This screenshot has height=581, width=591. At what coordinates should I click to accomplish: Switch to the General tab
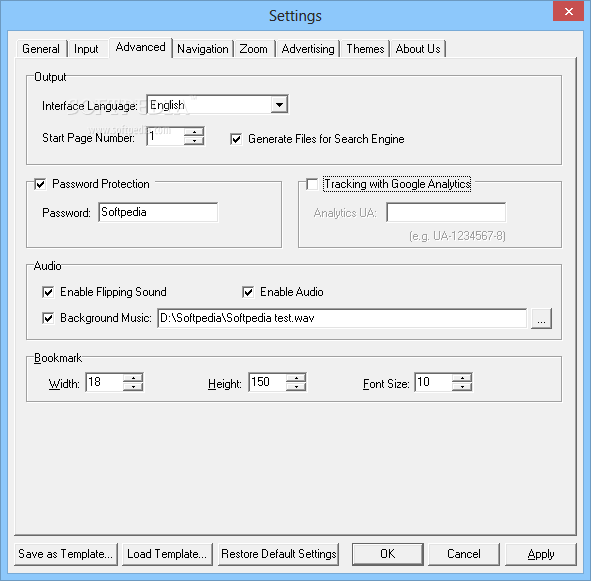(x=41, y=49)
